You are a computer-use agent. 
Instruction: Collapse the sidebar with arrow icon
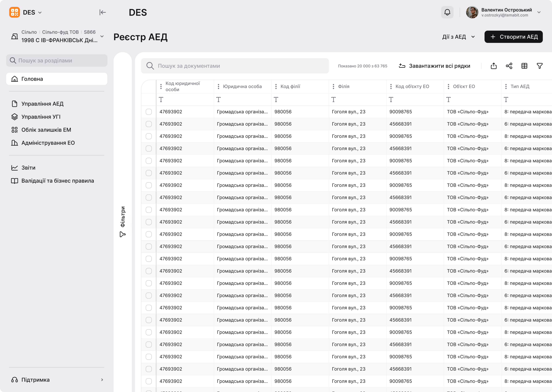[102, 12]
